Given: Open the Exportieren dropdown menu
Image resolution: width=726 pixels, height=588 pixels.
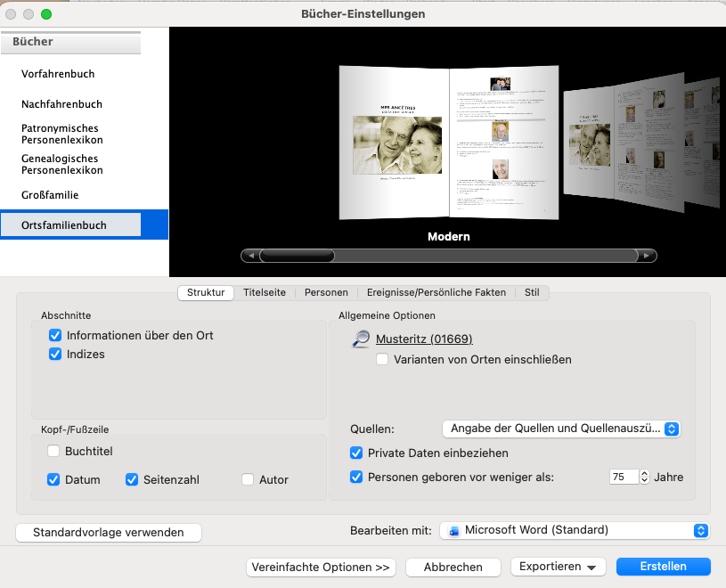Looking at the screenshot, I should pyautogui.click(x=558, y=567).
